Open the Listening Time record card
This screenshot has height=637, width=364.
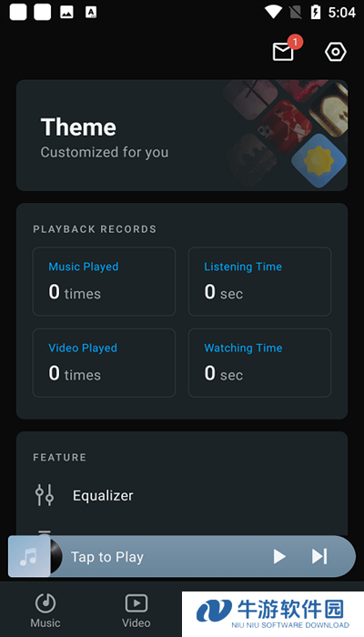(259, 281)
